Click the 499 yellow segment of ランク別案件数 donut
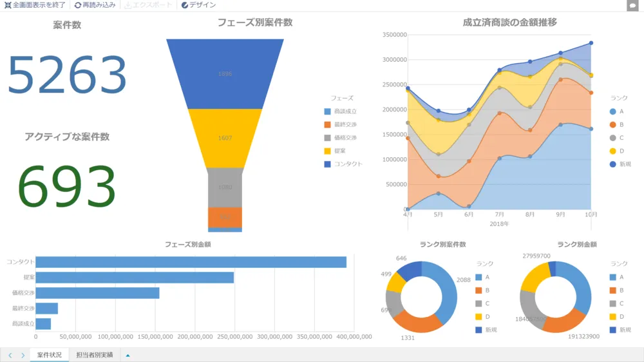 pyautogui.click(x=396, y=283)
